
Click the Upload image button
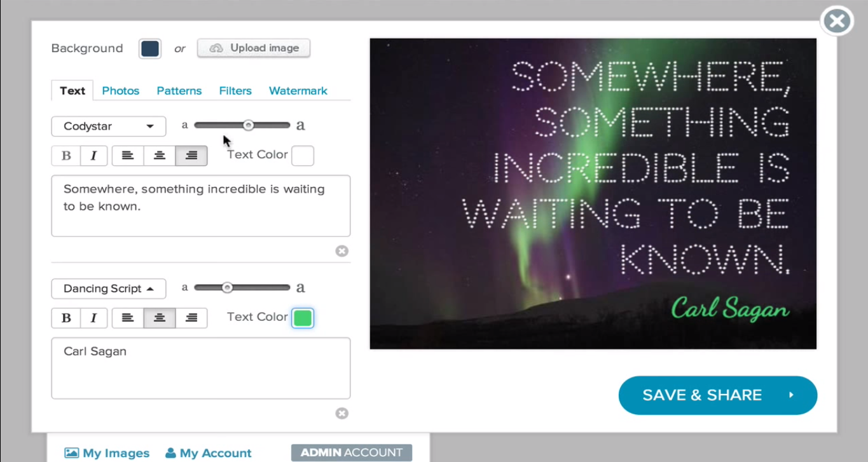pos(254,48)
